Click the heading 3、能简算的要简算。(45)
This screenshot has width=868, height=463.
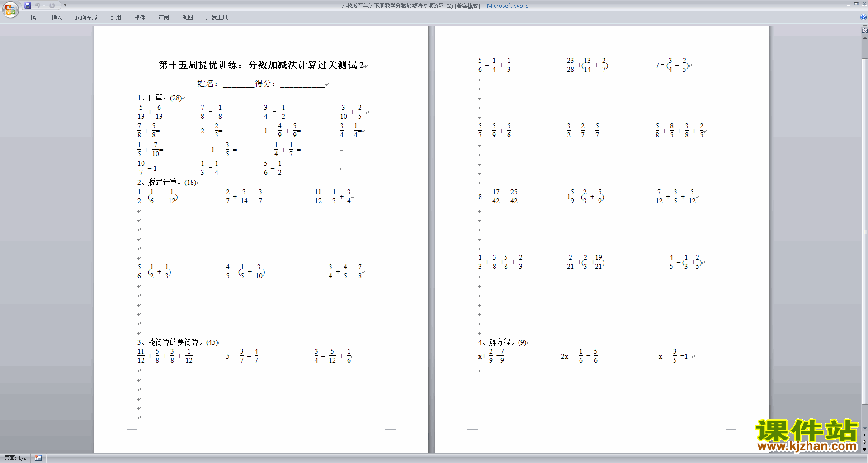178,342
